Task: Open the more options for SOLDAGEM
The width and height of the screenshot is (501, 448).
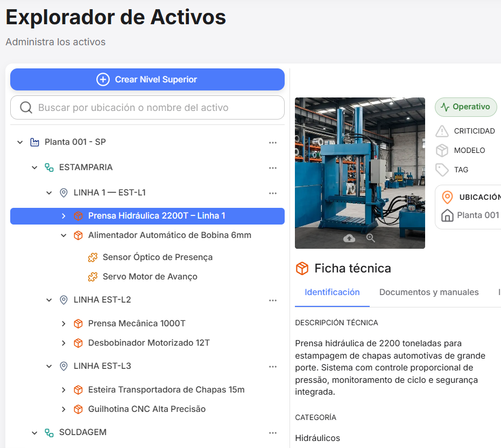Action: click(272, 433)
